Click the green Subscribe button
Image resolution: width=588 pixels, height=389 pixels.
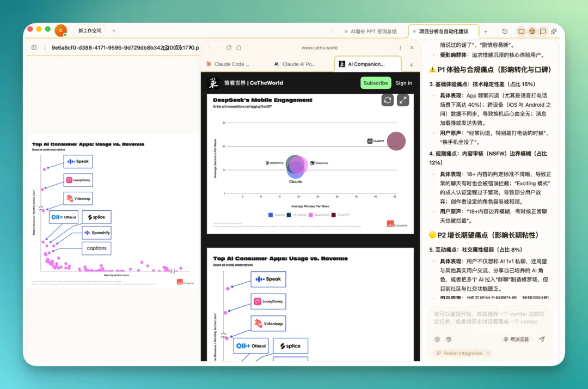pos(375,82)
